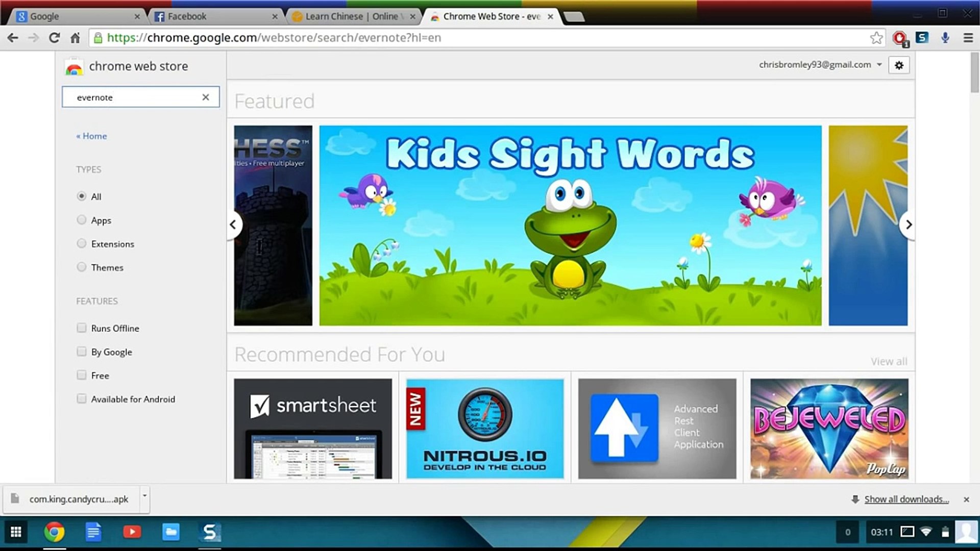Expand the account email dropdown
The width and height of the screenshot is (980, 551).
click(879, 65)
